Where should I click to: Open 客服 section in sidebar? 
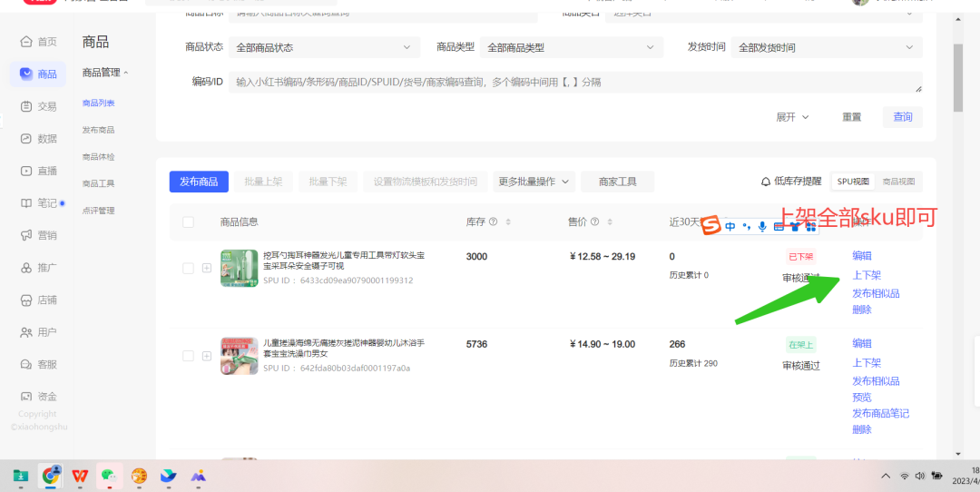(x=38, y=365)
